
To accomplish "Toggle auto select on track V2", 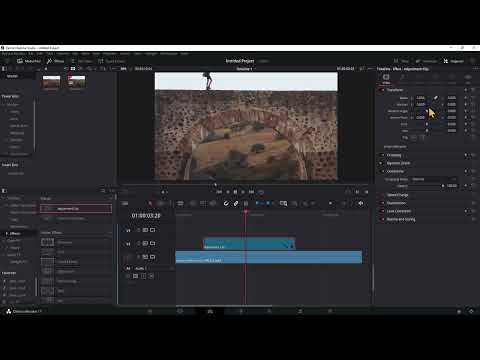I will [145, 244].
